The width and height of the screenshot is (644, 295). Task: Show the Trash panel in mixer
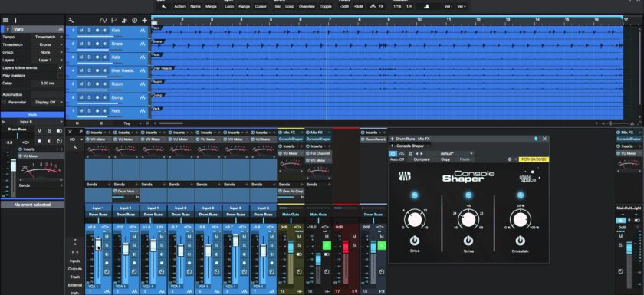pos(75,277)
